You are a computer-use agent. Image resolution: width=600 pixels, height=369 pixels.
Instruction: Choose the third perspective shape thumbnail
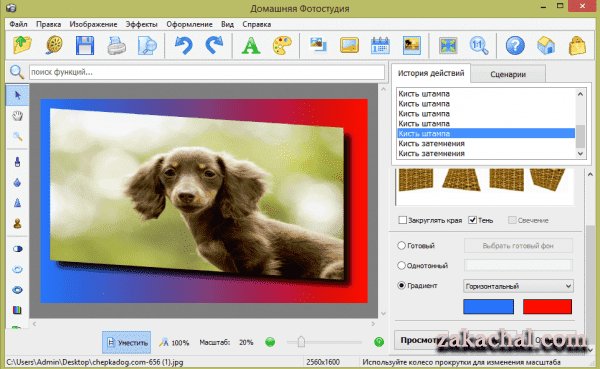click(x=507, y=180)
